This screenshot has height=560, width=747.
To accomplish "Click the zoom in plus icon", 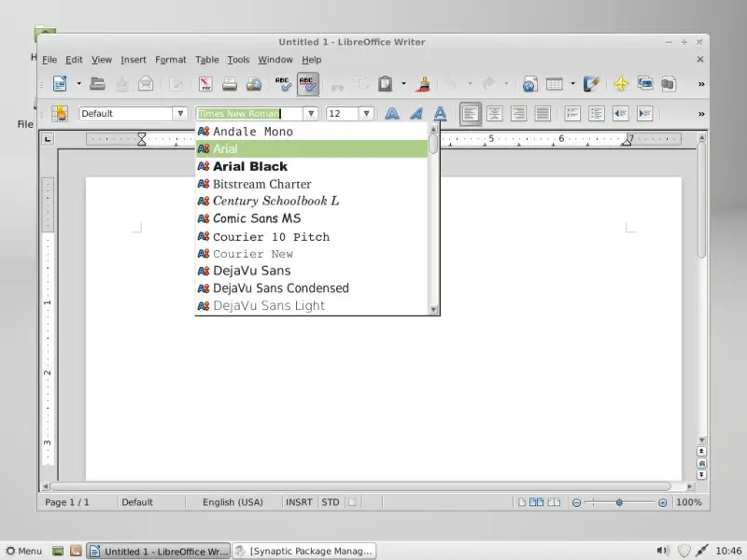I will [x=662, y=502].
